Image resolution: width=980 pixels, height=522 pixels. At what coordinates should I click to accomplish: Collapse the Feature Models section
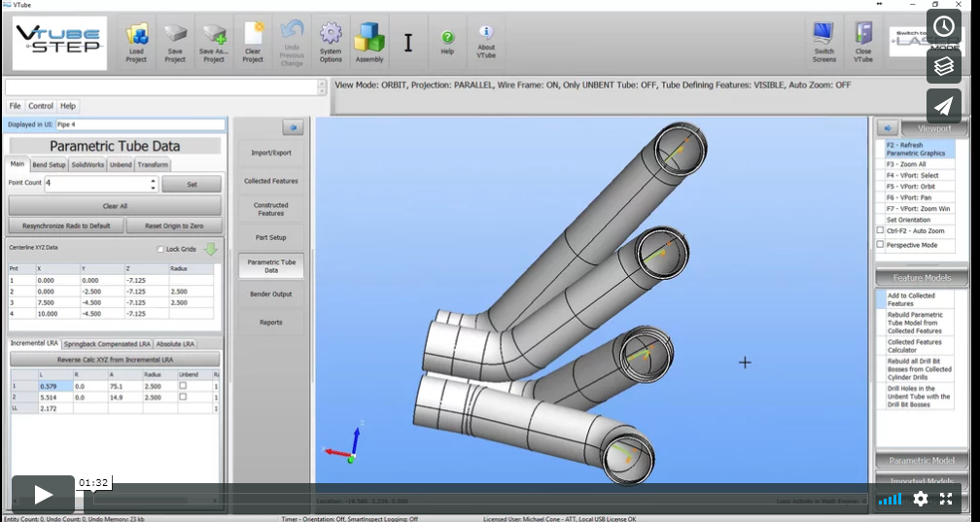click(923, 278)
